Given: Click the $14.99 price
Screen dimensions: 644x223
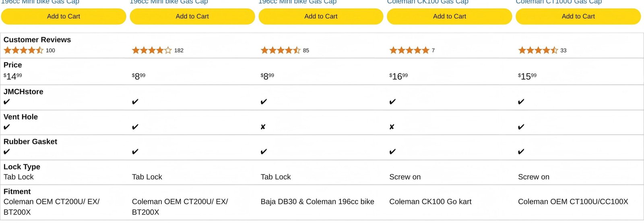Looking at the screenshot, I should [13, 76].
